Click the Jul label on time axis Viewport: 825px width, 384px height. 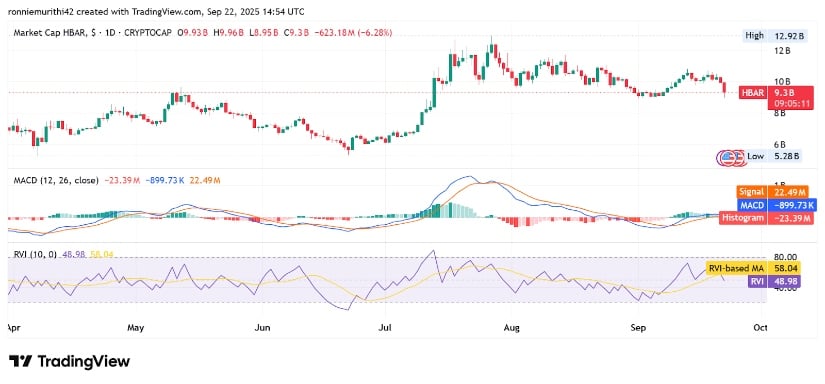click(386, 328)
